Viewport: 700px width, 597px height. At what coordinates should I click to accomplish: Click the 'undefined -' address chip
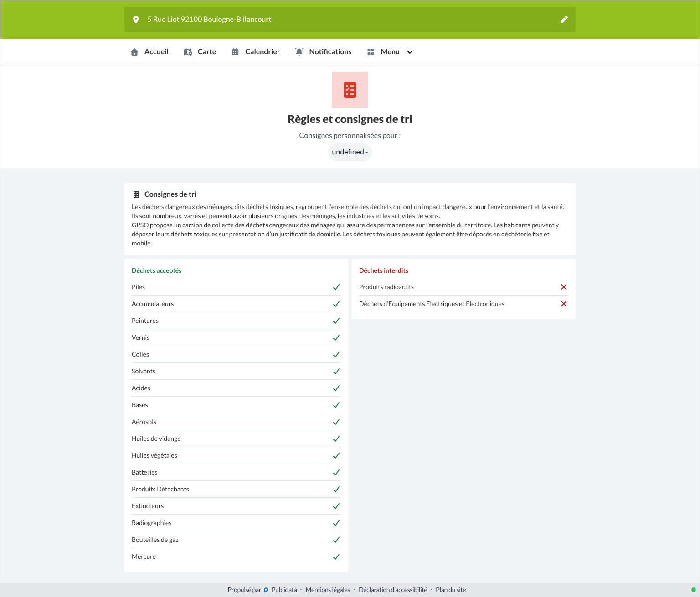pos(350,152)
